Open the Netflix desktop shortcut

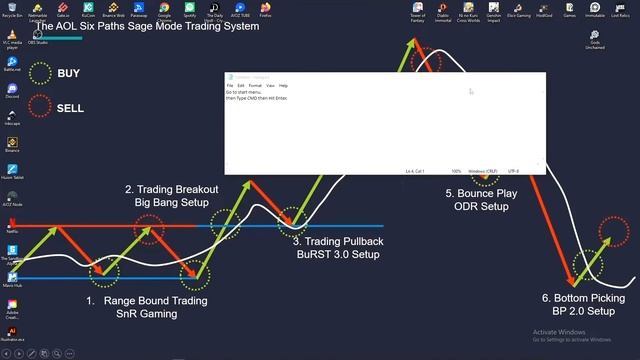12,226
